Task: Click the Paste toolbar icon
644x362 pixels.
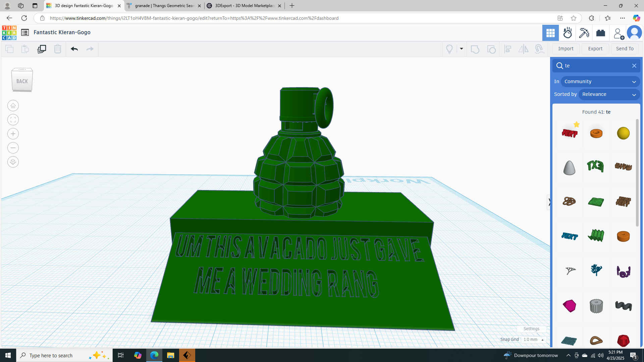Action: [25, 49]
